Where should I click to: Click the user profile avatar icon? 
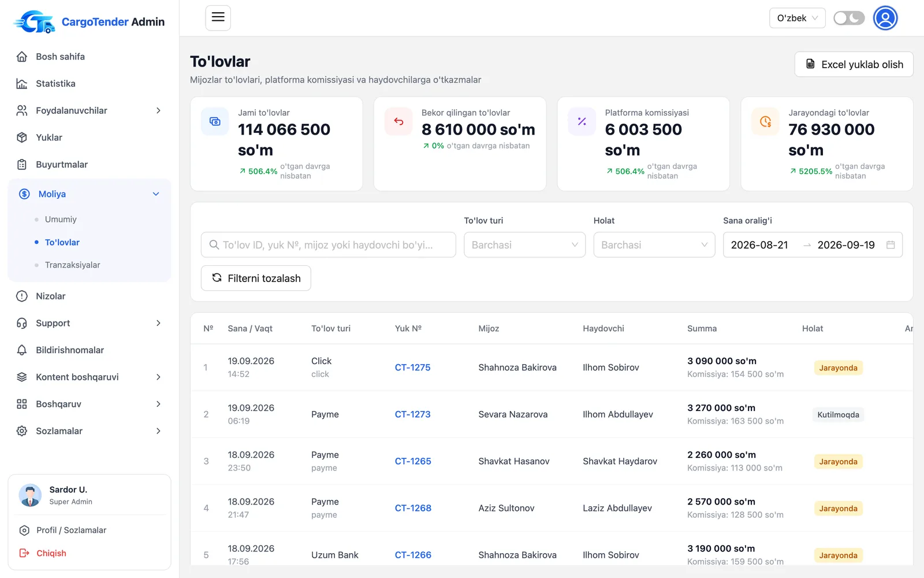point(885,18)
